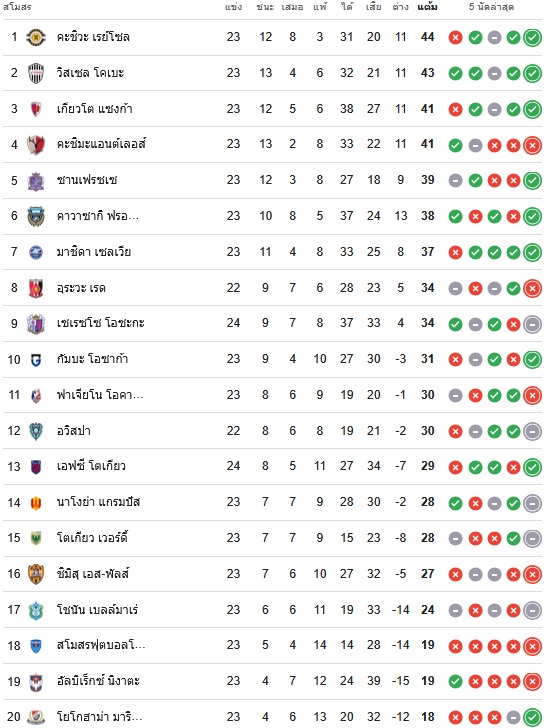Open the คะชิวะ เรย์โซล team link
The height and width of the screenshot is (728, 549).
[x=93, y=37]
